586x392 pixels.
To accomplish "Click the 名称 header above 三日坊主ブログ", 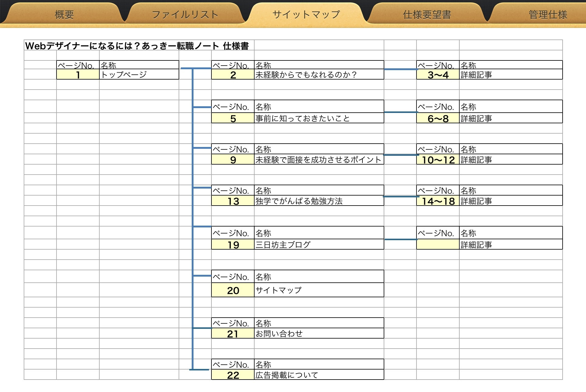I will (319, 233).
